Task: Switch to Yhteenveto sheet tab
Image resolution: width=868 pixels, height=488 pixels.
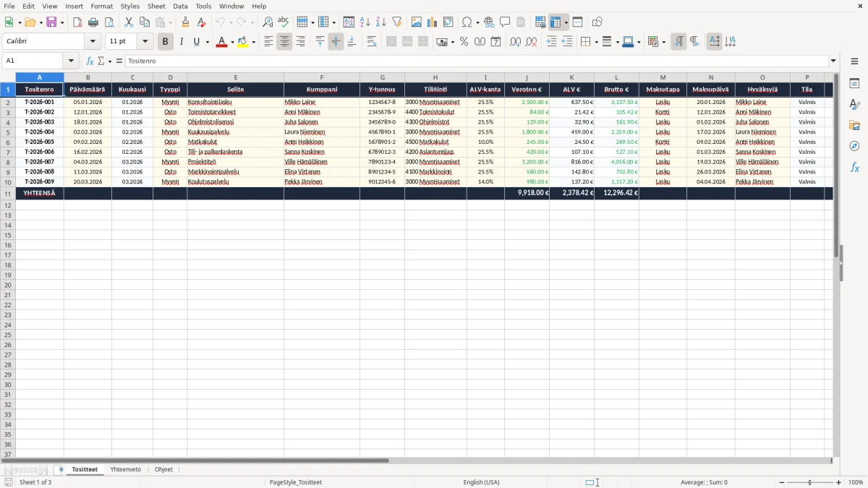Action: point(126,469)
